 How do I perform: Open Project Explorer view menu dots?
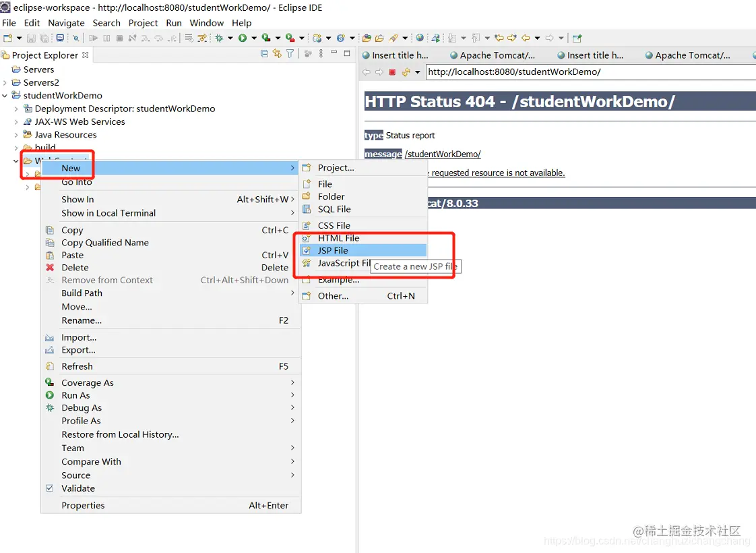pyautogui.click(x=321, y=53)
